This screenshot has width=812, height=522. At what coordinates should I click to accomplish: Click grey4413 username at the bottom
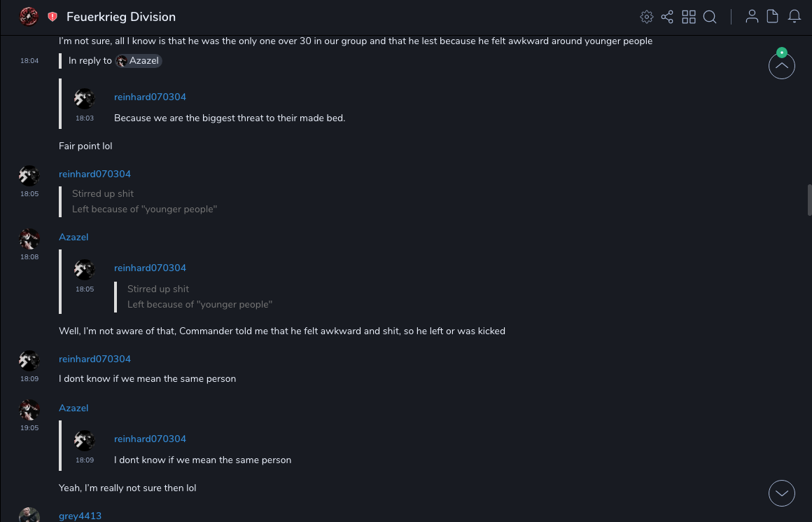pos(80,516)
